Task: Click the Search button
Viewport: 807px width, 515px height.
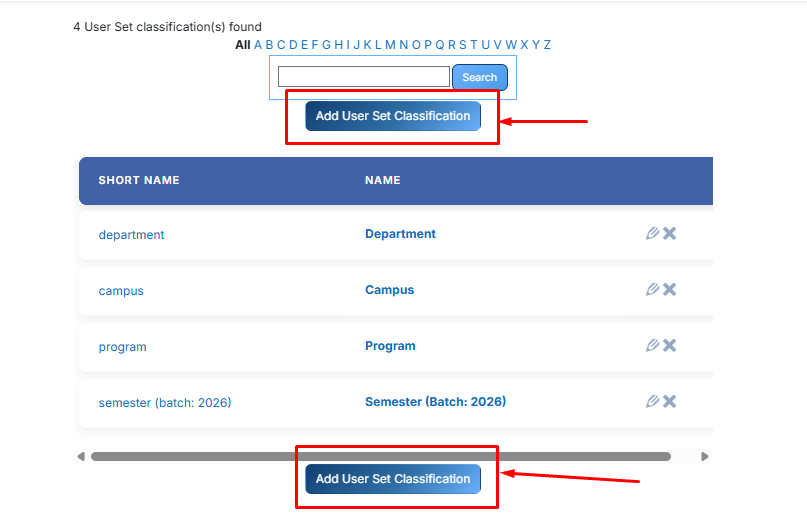Action: point(480,77)
